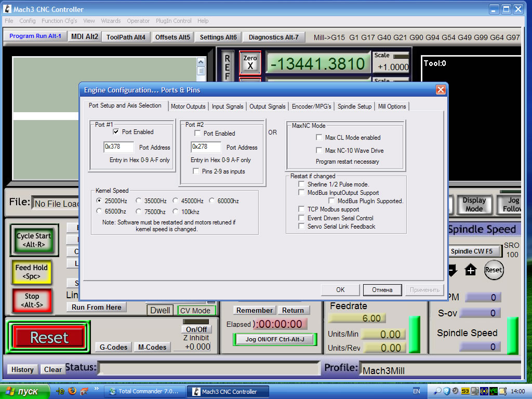Click the green feedrate override bar
The width and height of the screenshot is (532, 399).
coord(414,335)
